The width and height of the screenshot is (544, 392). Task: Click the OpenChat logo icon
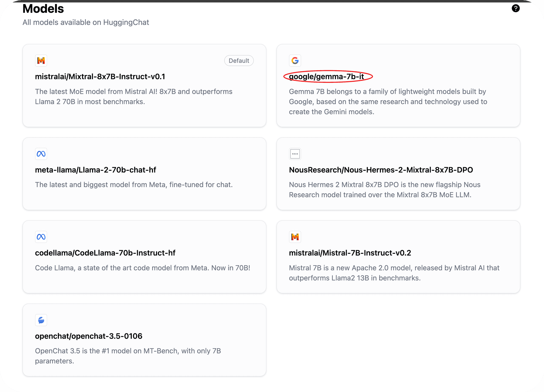(41, 320)
